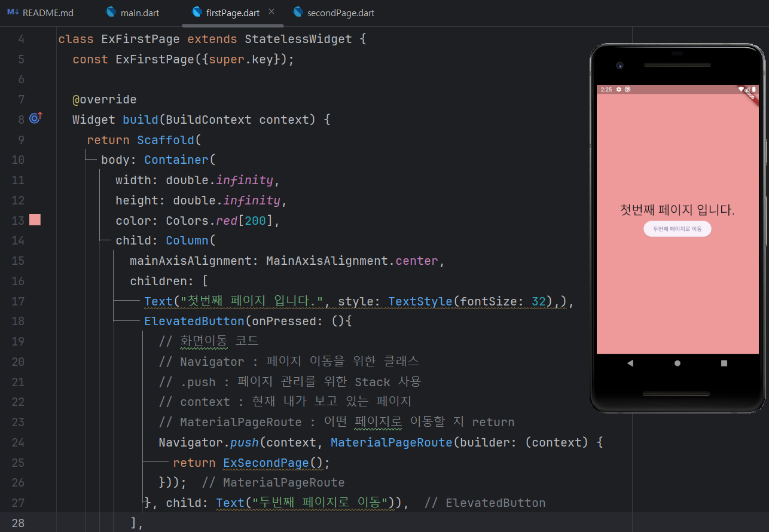Click the Wi-Fi icon in emulator status bar
Image resolution: width=769 pixels, height=532 pixels.
(741, 90)
